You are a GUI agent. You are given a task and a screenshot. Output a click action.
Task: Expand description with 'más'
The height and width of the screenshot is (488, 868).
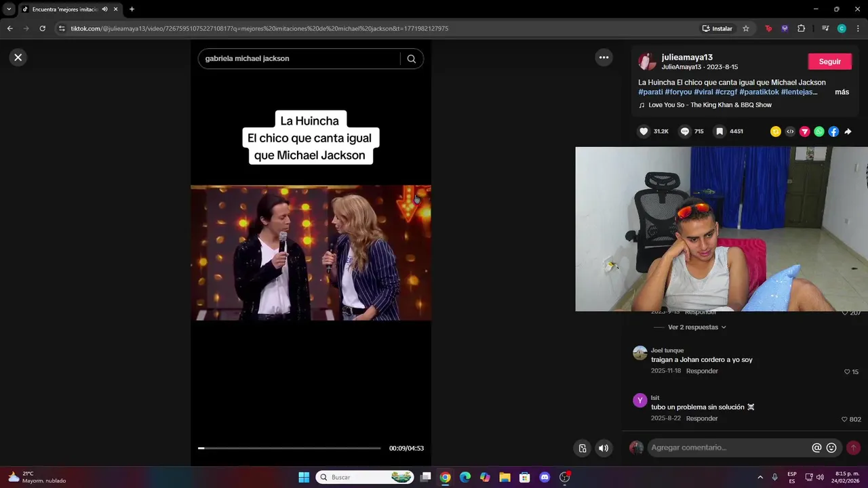[x=842, y=92]
